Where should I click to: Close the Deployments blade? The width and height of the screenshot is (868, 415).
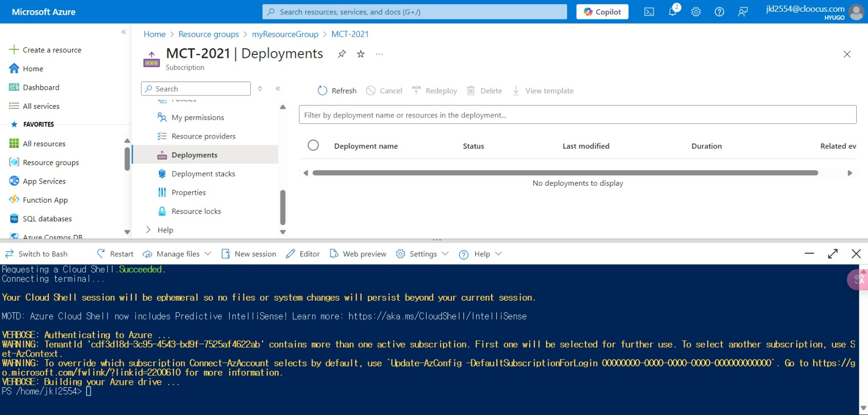(x=847, y=54)
